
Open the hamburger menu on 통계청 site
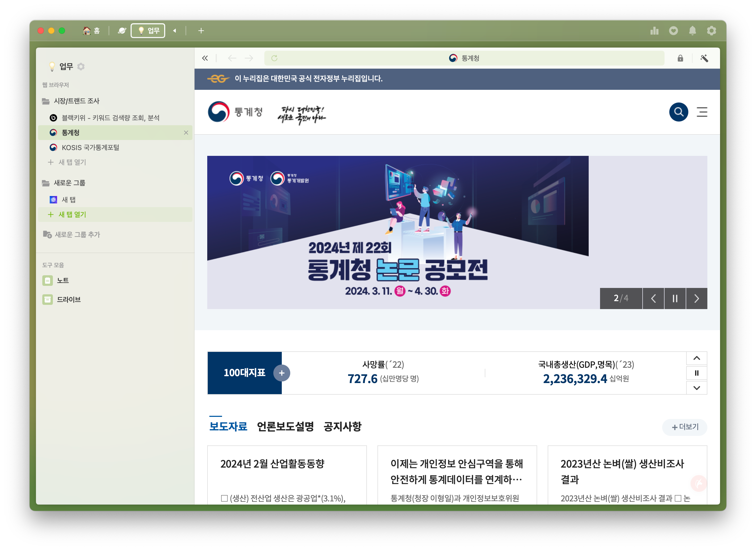(x=702, y=112)
